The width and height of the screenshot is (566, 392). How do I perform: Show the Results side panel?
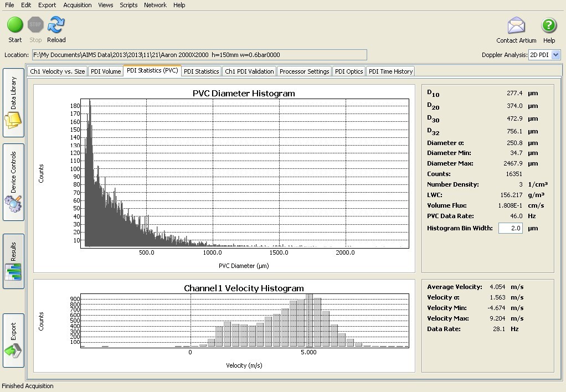[14, 261]
